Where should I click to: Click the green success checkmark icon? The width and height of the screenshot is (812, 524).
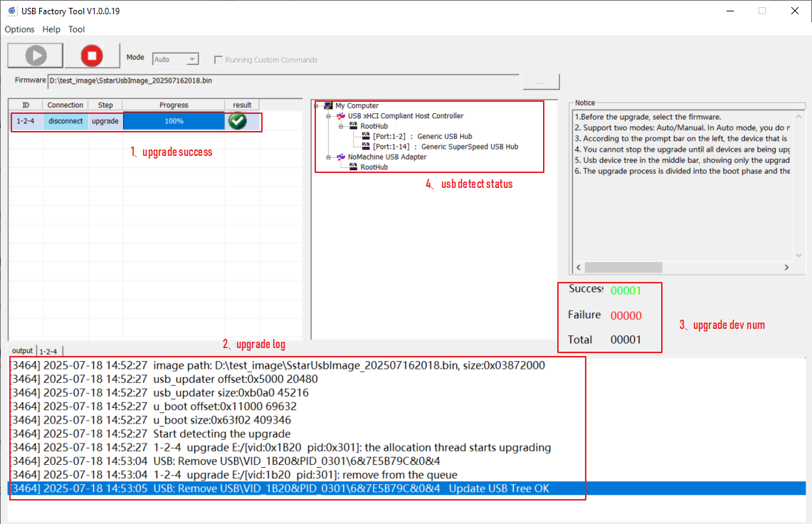click(x=238, y=121)
